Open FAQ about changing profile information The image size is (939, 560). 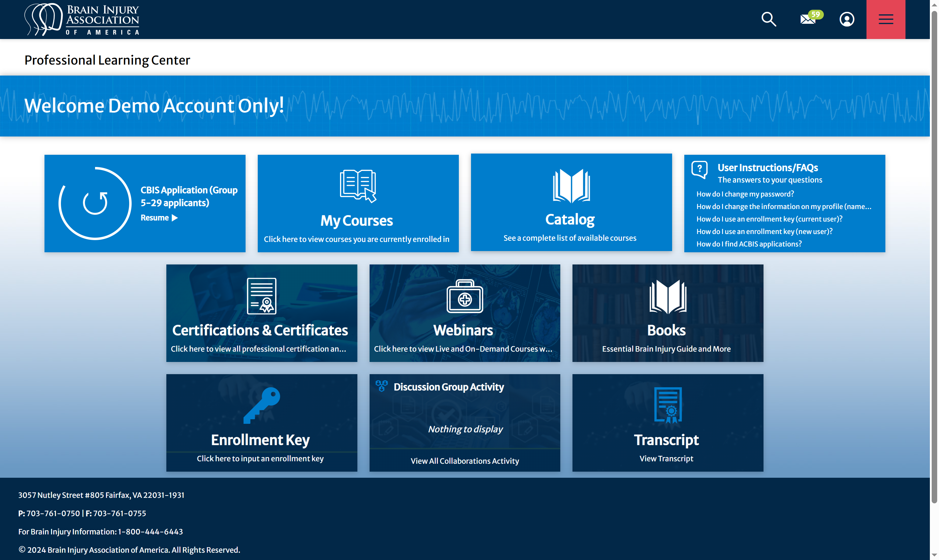pyautogui.click(x=784, y=206)
